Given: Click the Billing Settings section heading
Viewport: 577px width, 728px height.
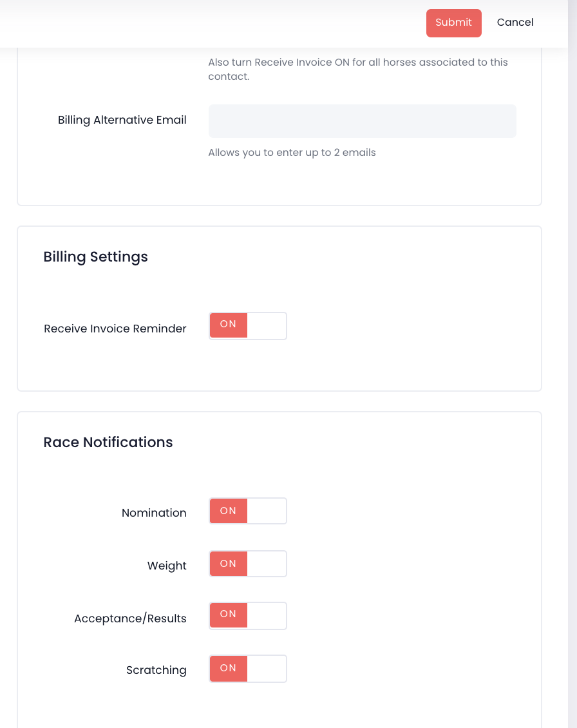Looking at the screenshot, I should [x=95, y=256].
